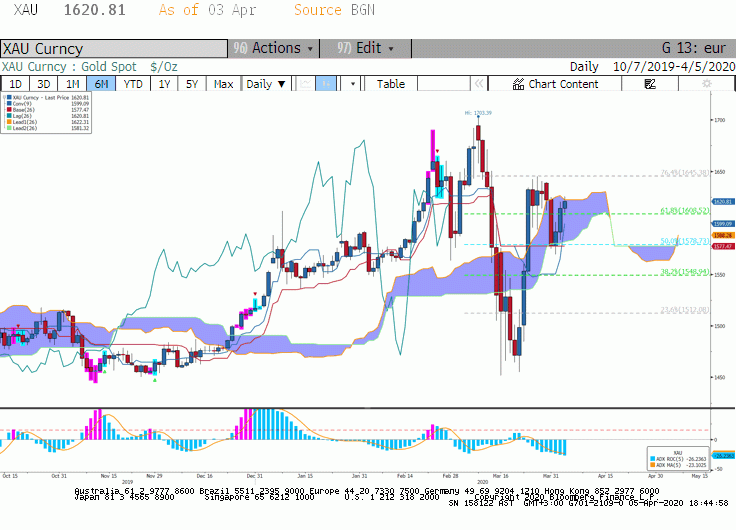Click the Lead1(26) orange legend swatch
Screen dimensions: 736x530
click(x=9, y=122)
